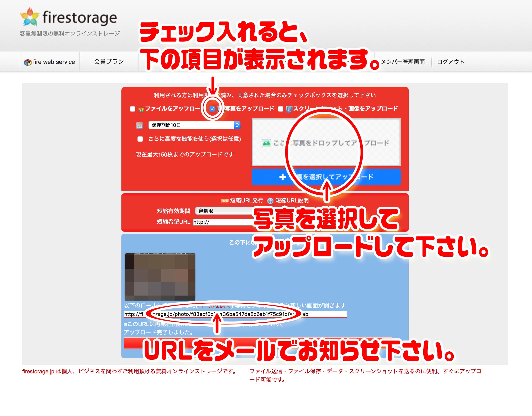
Task: Open the 短縮URL説明 link
Action: [x=292, y=200]
